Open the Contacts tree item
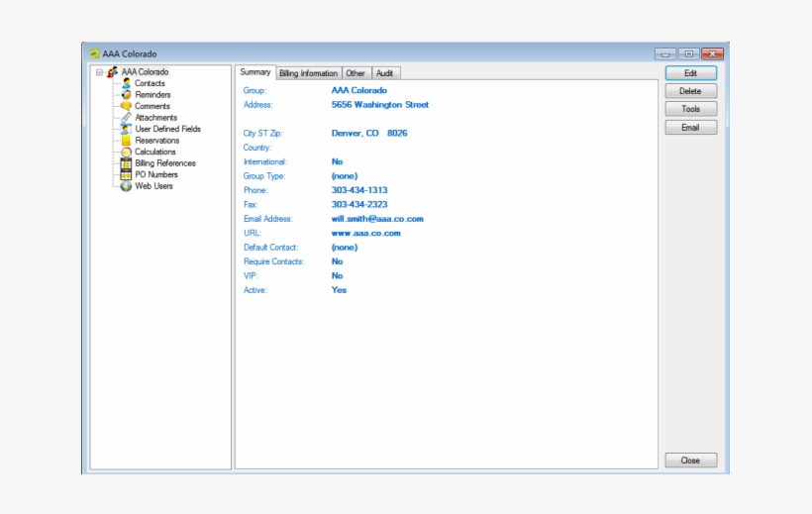The height and width of the screenshot is (514, 812). click(150, 83)
